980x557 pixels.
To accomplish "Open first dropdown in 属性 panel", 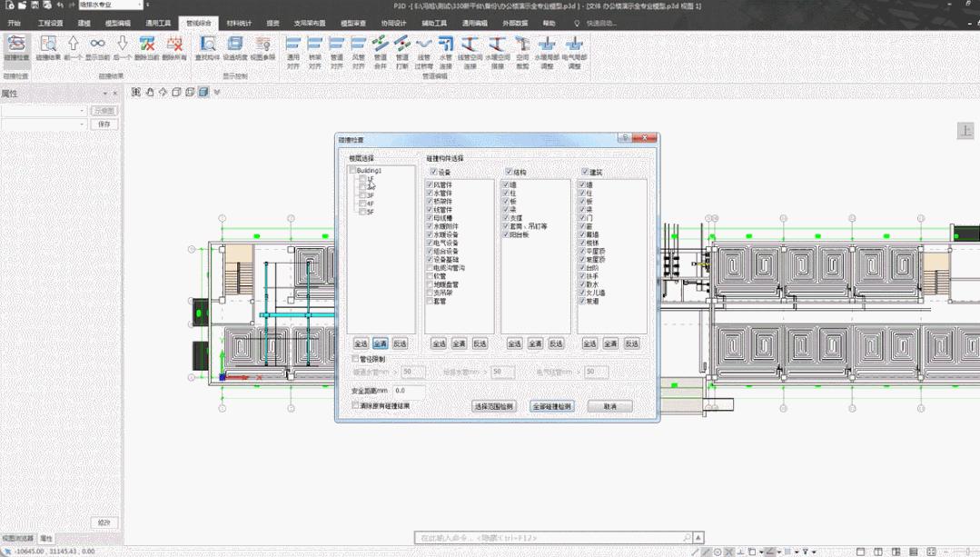I will tap(45, 111).
